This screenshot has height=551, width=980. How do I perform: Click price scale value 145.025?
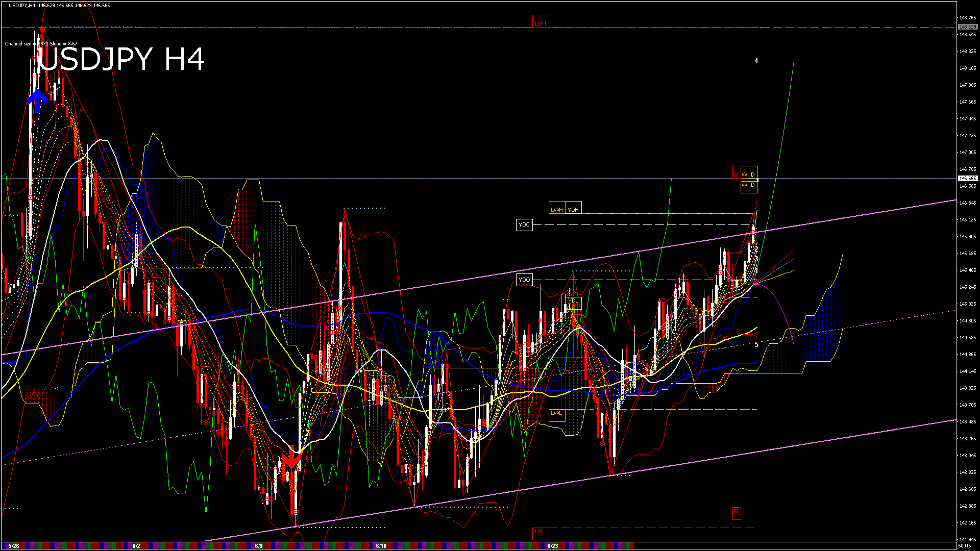coord(968,304)
